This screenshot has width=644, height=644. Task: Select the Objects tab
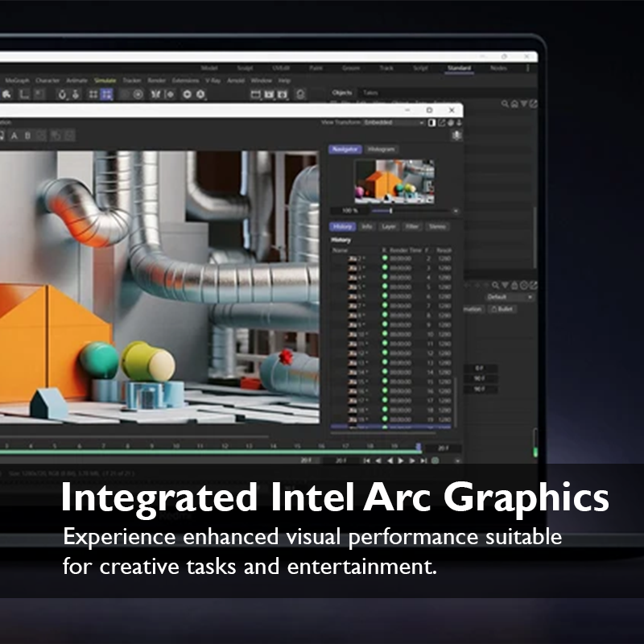point(341,93)
